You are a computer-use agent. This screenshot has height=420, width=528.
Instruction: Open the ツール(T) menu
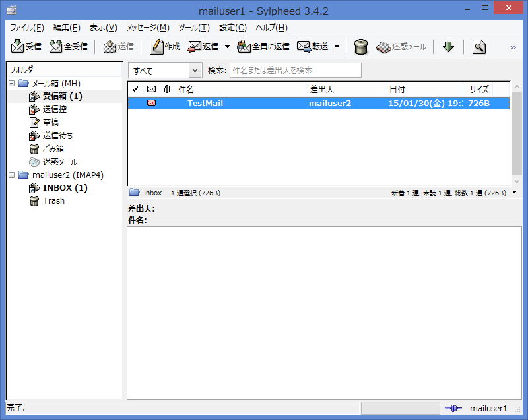point(194,28)
